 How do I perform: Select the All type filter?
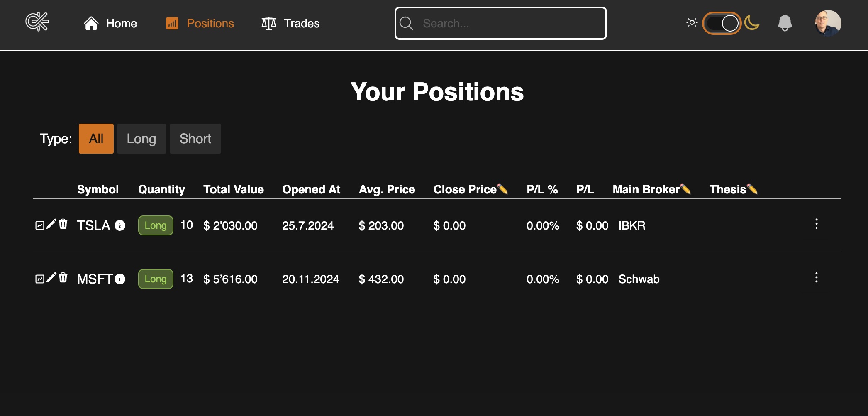(x=96, y=138)
